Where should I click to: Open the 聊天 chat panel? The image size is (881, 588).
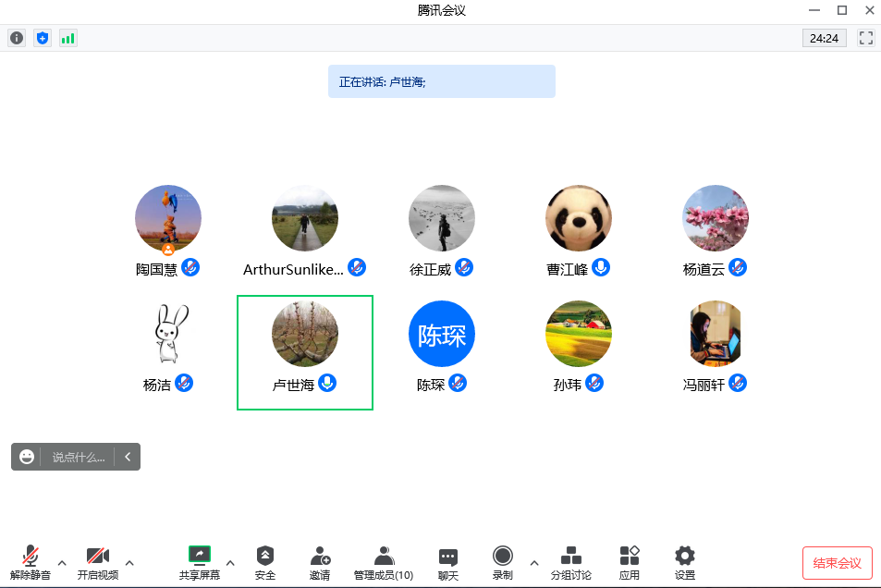pos(447,563)
